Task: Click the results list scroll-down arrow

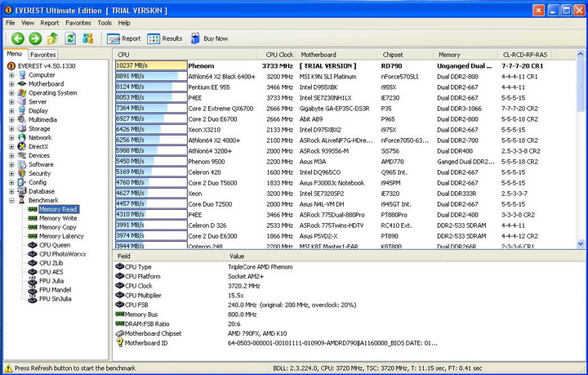Action: tap(581, 243)
